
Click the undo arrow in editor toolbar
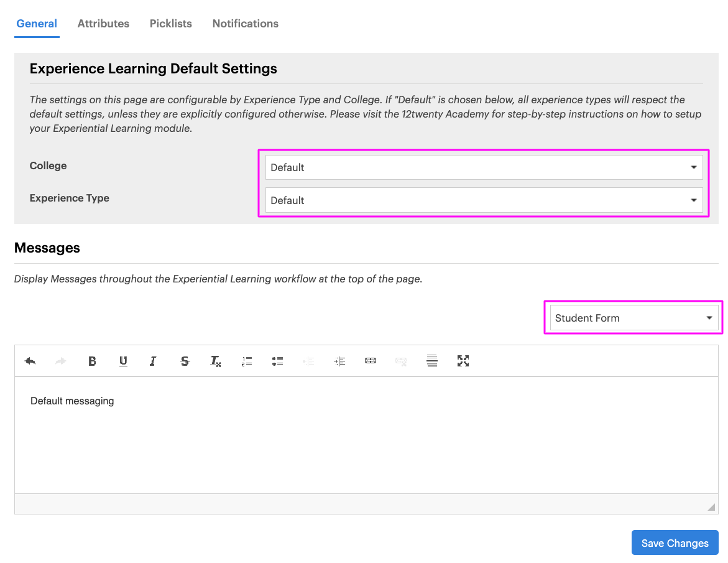(30, 361)
